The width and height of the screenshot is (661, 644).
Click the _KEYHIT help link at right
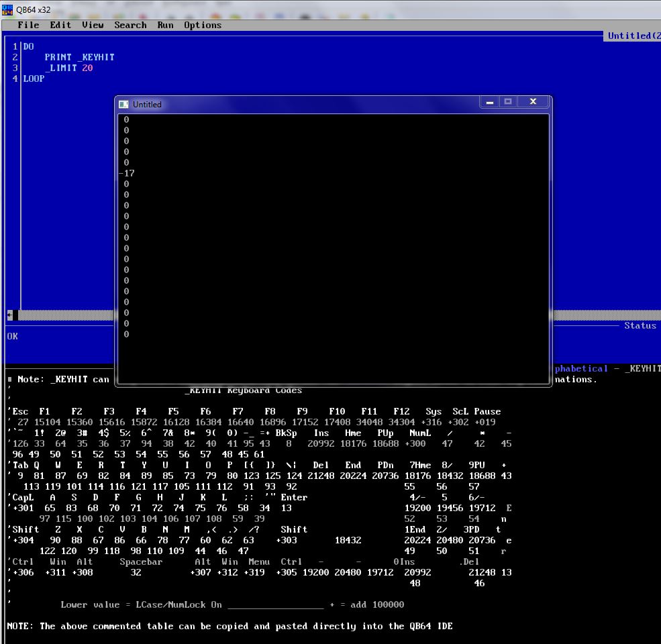point(642,368)
